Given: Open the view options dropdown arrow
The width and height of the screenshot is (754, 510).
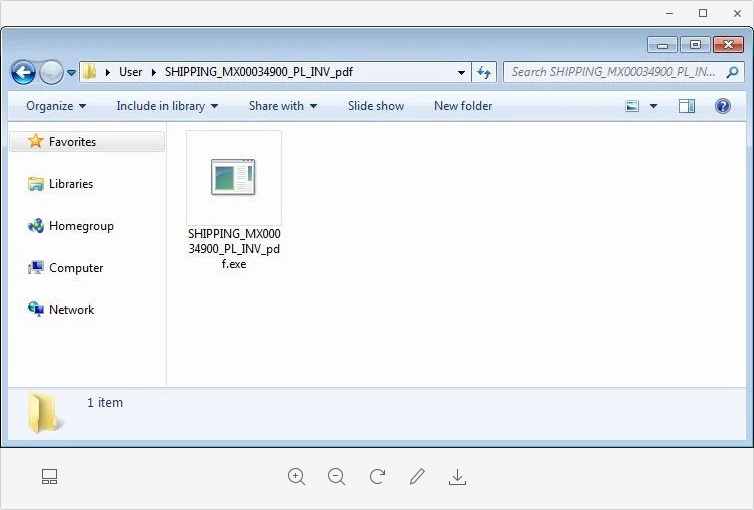Looking at the screenshot, I should click(x=653, y=106).
